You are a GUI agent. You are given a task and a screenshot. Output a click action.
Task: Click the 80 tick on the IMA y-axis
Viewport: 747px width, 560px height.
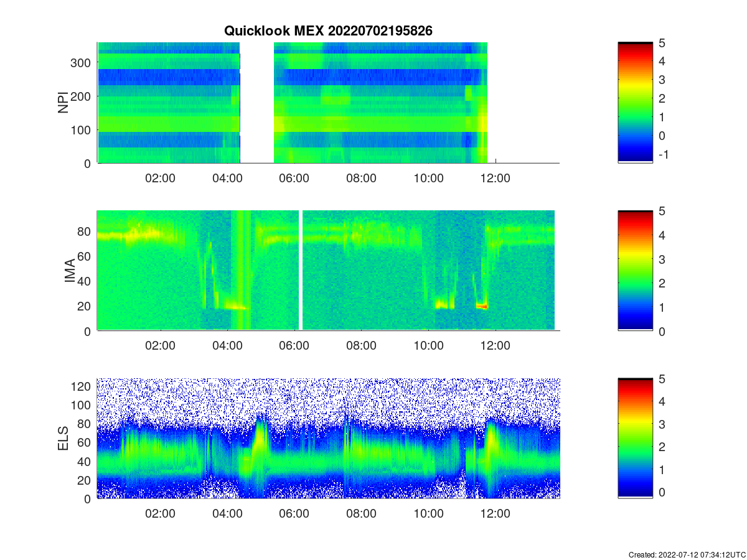click(85, 231)
